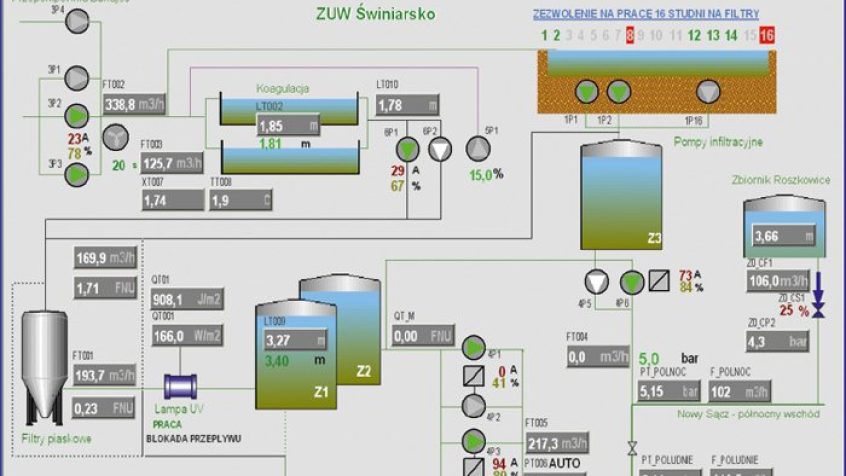Select the green pump 4P3
Image resolution: width=846 pixels, height=476 pixels.
click(473, 441)
